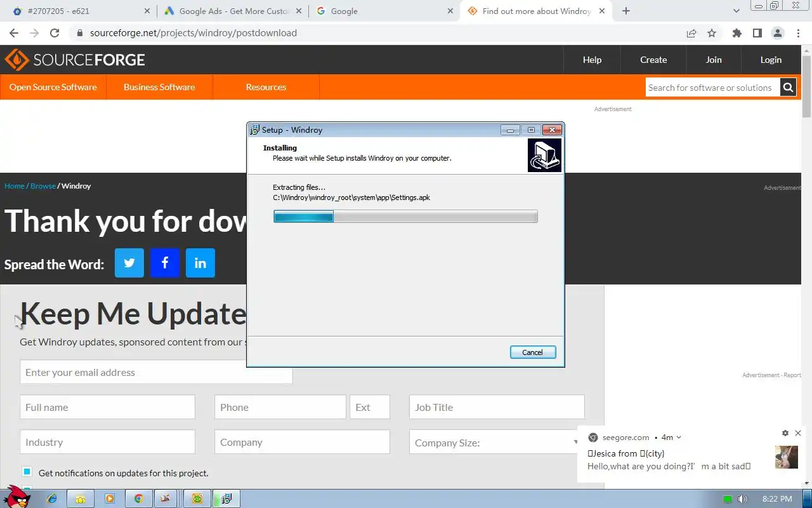The image size is (812, 508).
Task: Click the green tray status icon
Action: pos(728,499)
